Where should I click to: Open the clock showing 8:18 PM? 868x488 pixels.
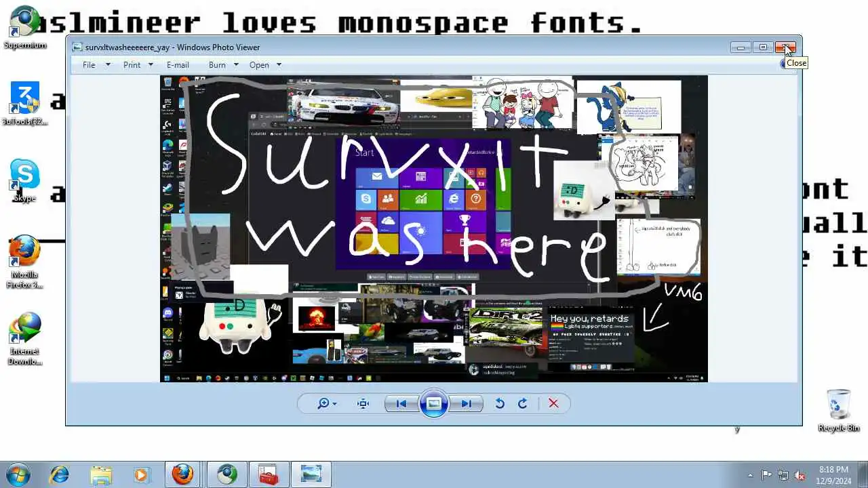(x=833, y=475)
